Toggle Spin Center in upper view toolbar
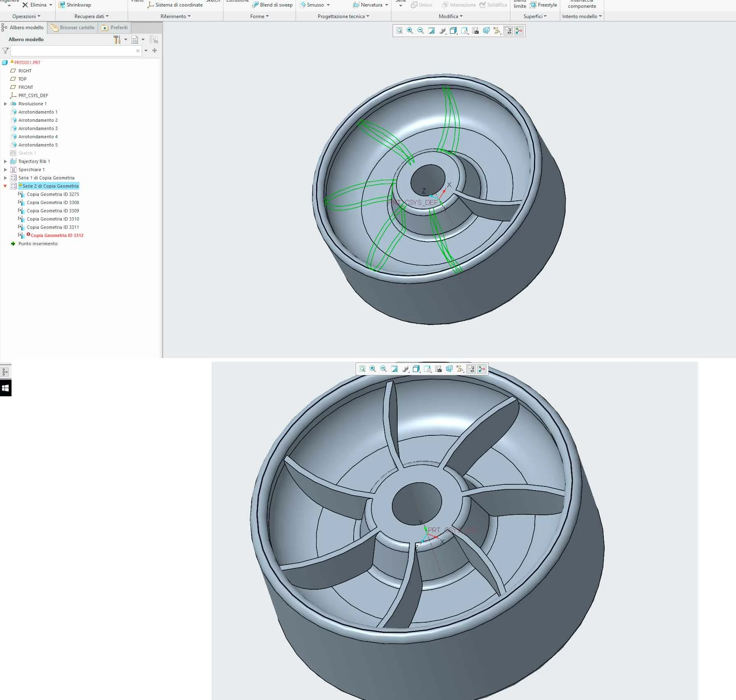736x700 pixels. point(519,31)
